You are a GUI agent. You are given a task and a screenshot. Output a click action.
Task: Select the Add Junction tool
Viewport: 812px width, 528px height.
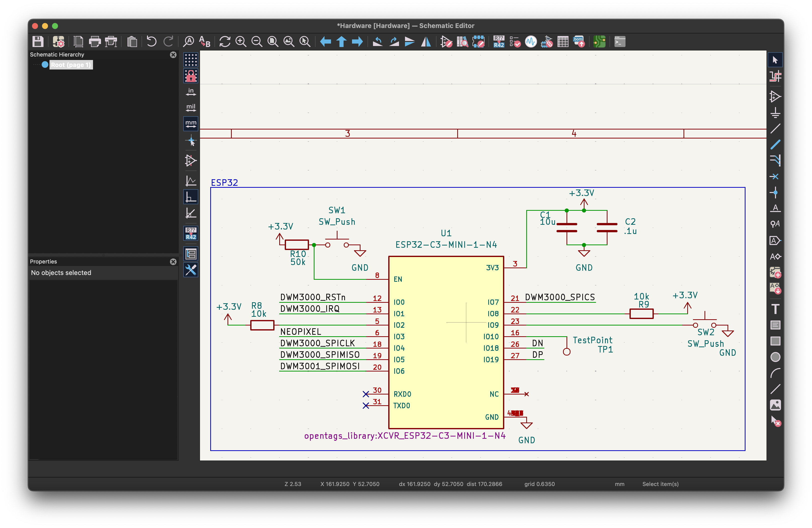(x=775, y=192)
